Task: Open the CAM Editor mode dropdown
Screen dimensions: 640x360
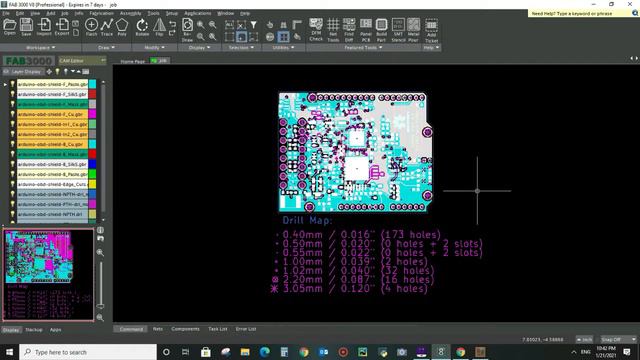Action: tap(82, 61)
